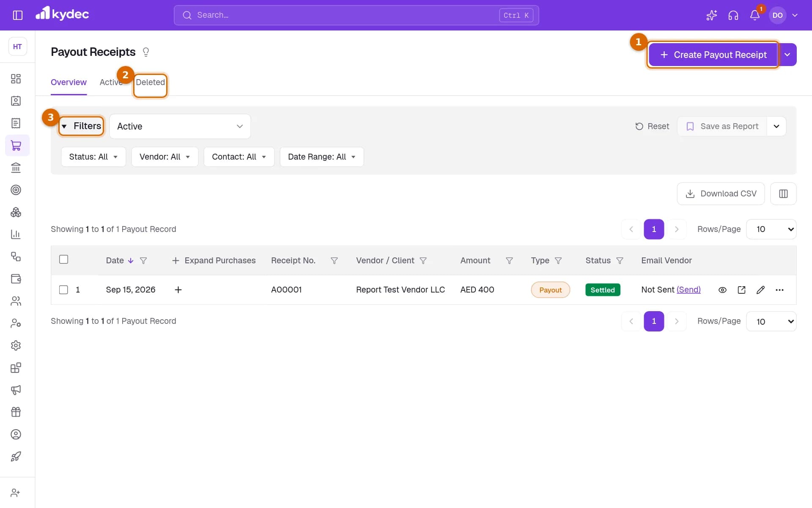Click the wallet icon in sidebar

16,279
